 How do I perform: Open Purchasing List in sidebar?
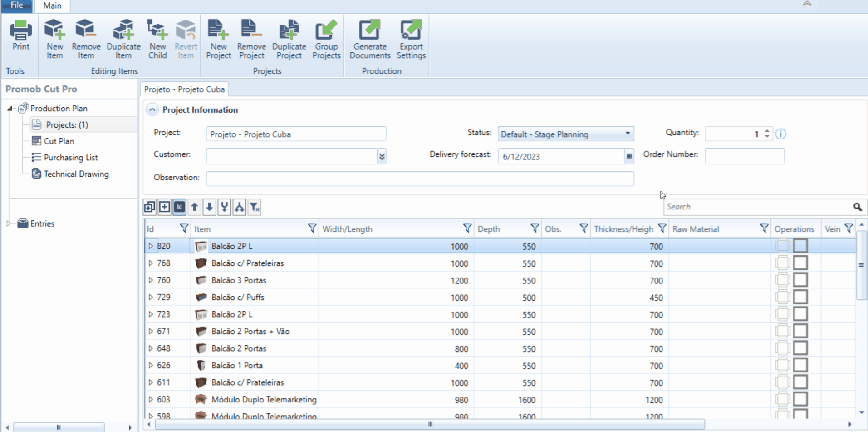pos(71,158)
